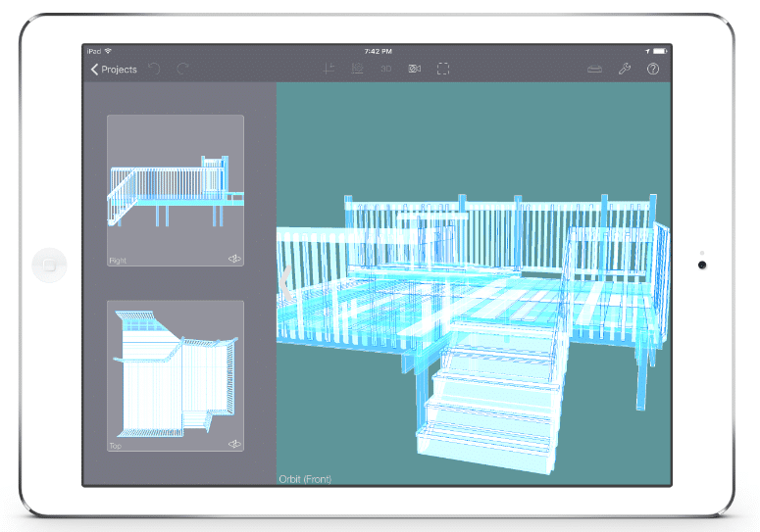Screen dimensions: 760x532
Task: Select the 2D plan axes icon
Action: click(329, 69)
